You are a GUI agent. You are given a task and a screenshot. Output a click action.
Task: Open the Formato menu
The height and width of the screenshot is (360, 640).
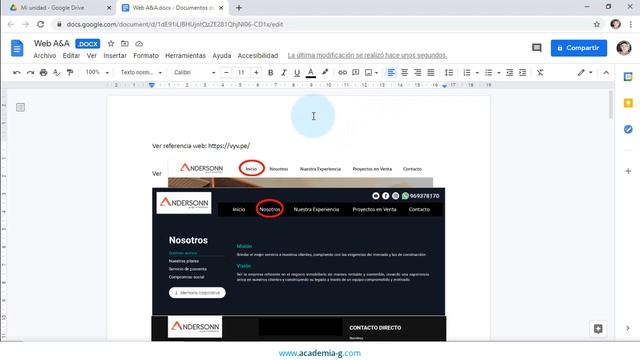tap(146, 56)
